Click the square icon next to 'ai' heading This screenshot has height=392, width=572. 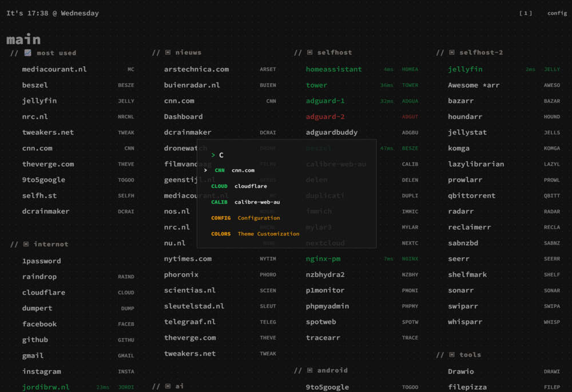[x=168, y=386]
